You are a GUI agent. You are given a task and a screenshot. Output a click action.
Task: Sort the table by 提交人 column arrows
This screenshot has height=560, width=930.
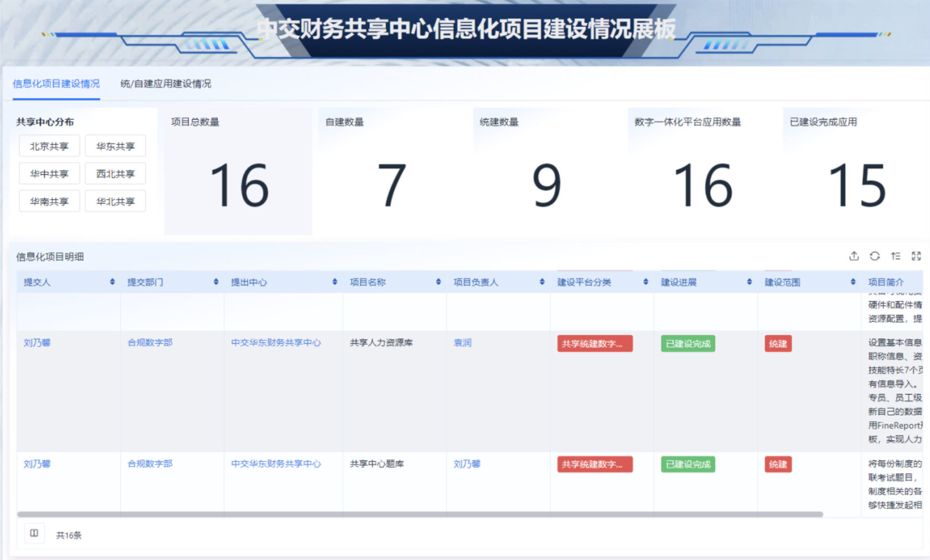tap(112, 282)
